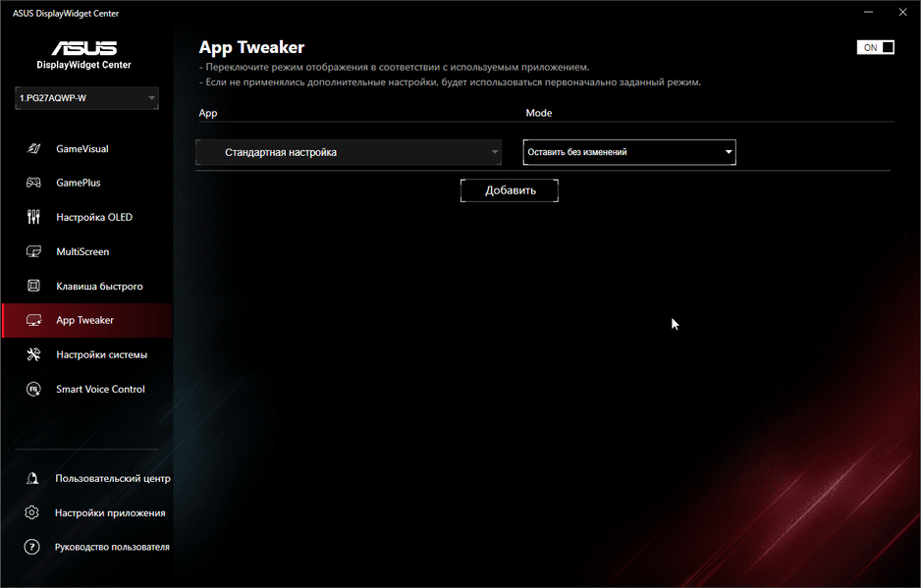Go to the GameVisual section
This screenshot has height=588, width=921.
[x=82, y=148]
